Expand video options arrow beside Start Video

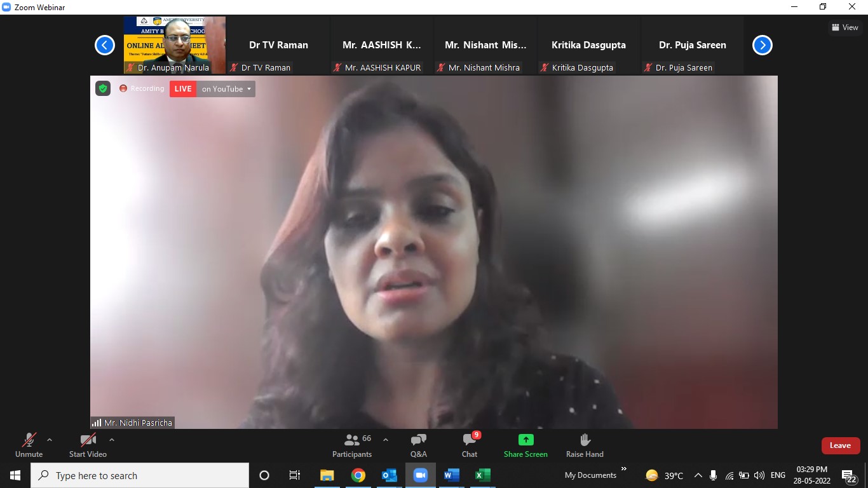[x=112, y=440]
